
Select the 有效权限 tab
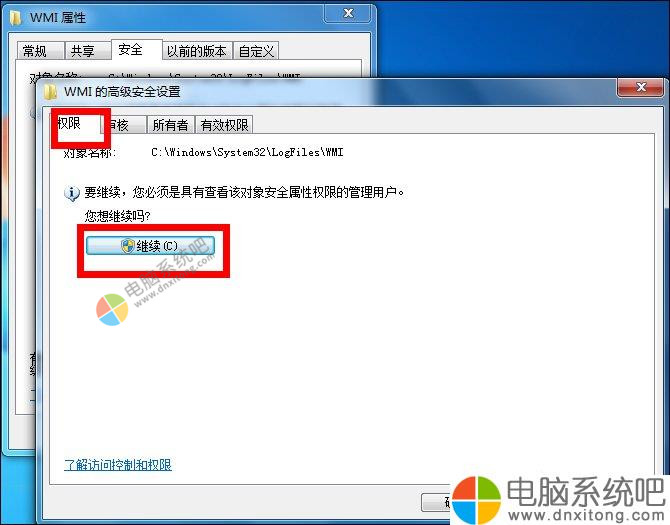coord(224,125)
